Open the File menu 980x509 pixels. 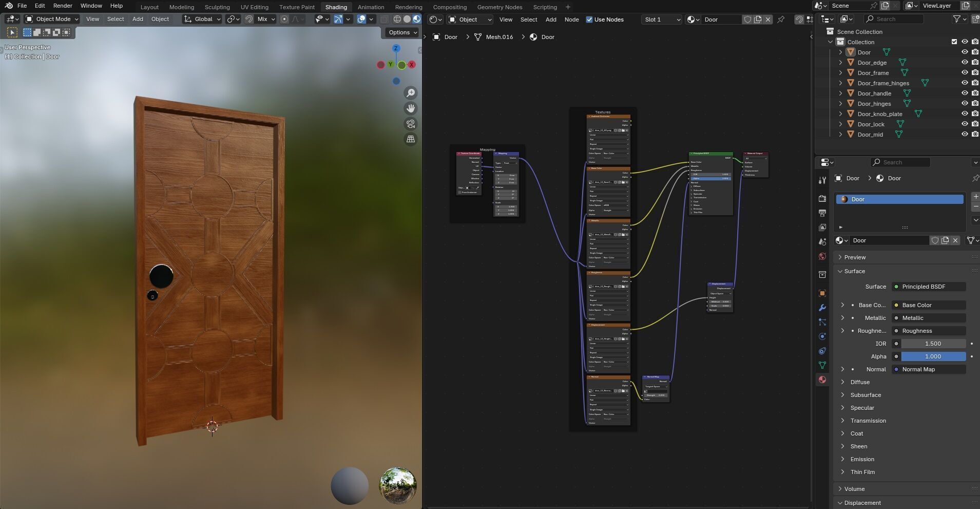22,6
